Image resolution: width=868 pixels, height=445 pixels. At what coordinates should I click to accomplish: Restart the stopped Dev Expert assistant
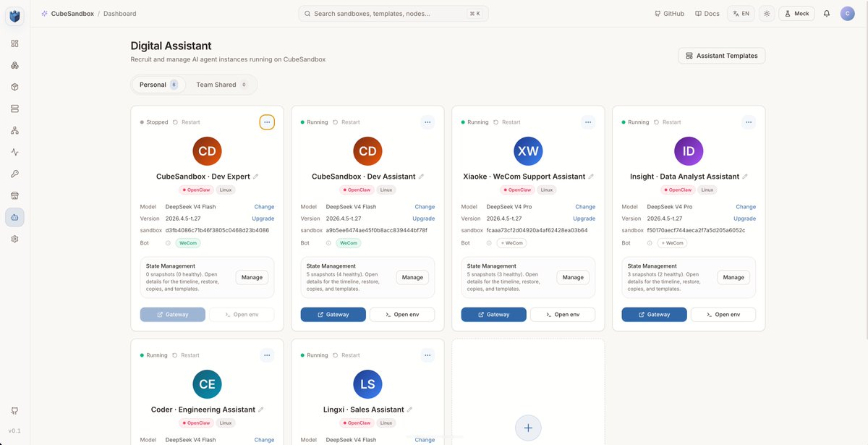tap(187, 122)
